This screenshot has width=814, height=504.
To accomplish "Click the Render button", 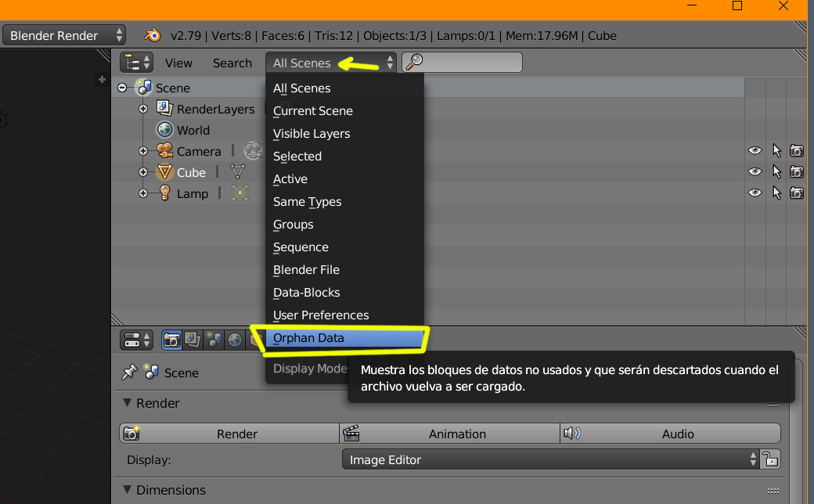I will pos(229,434).
